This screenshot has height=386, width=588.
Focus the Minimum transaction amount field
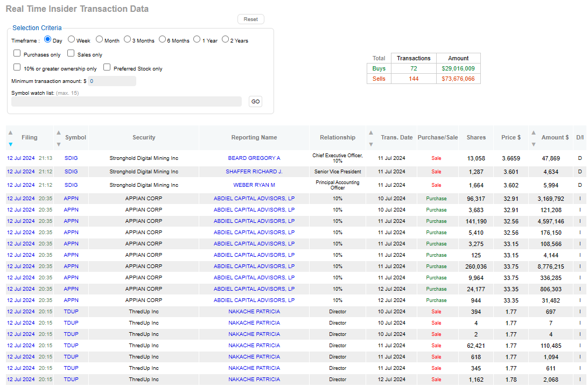point(112,81)
